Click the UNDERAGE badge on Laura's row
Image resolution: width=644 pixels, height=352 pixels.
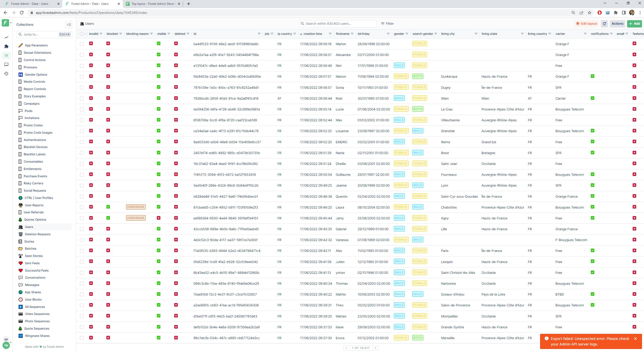coord(136,207)
